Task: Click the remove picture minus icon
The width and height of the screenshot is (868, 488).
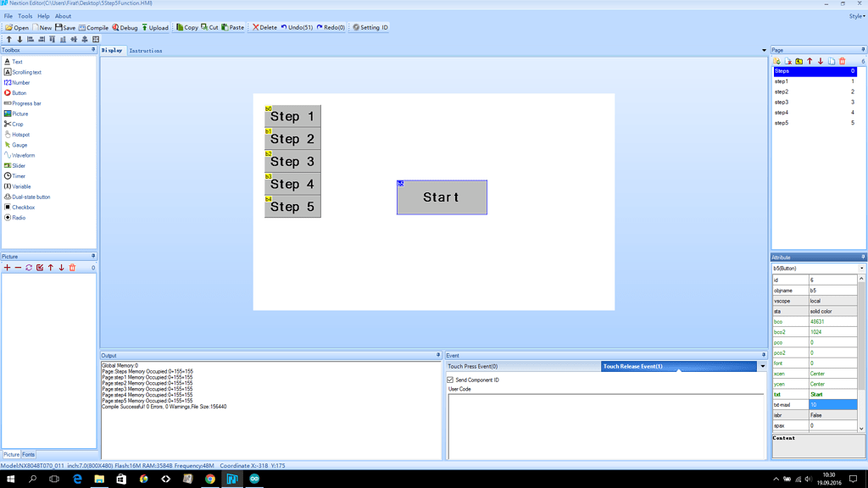Action: click(18, 268)
